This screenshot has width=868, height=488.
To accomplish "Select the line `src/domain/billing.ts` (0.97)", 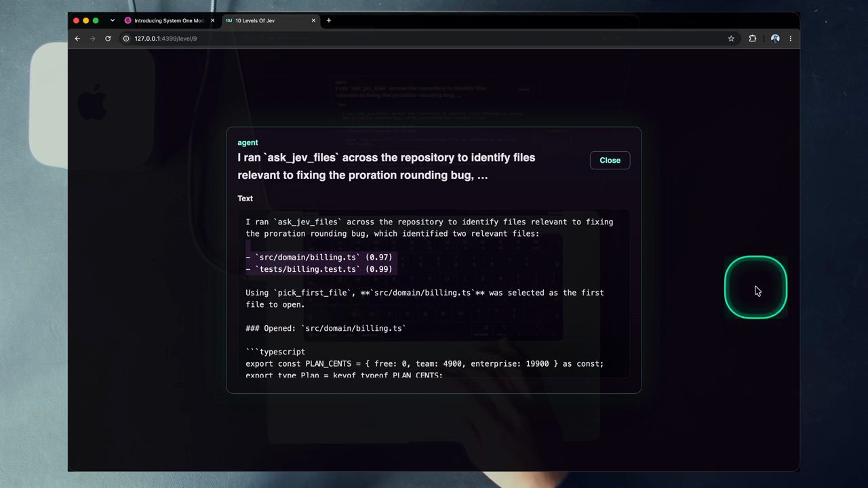I will coord(319,258).
